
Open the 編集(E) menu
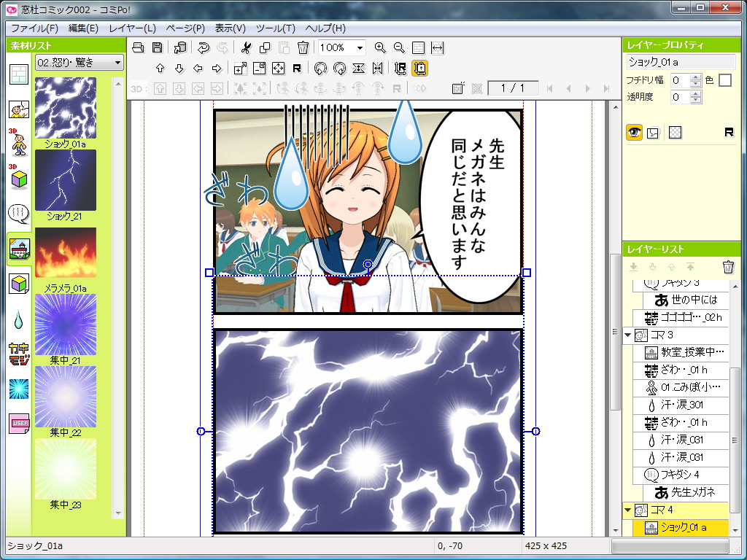coord(83,28)
